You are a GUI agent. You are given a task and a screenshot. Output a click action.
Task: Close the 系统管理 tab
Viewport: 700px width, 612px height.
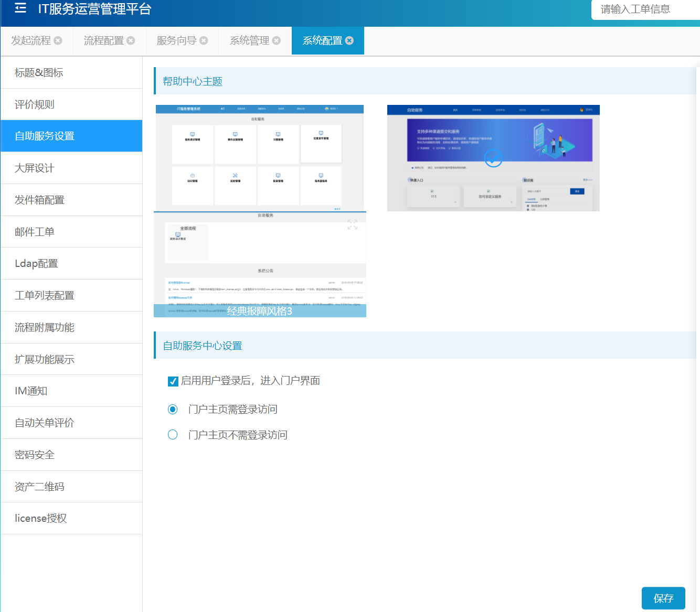coord(277,40)
